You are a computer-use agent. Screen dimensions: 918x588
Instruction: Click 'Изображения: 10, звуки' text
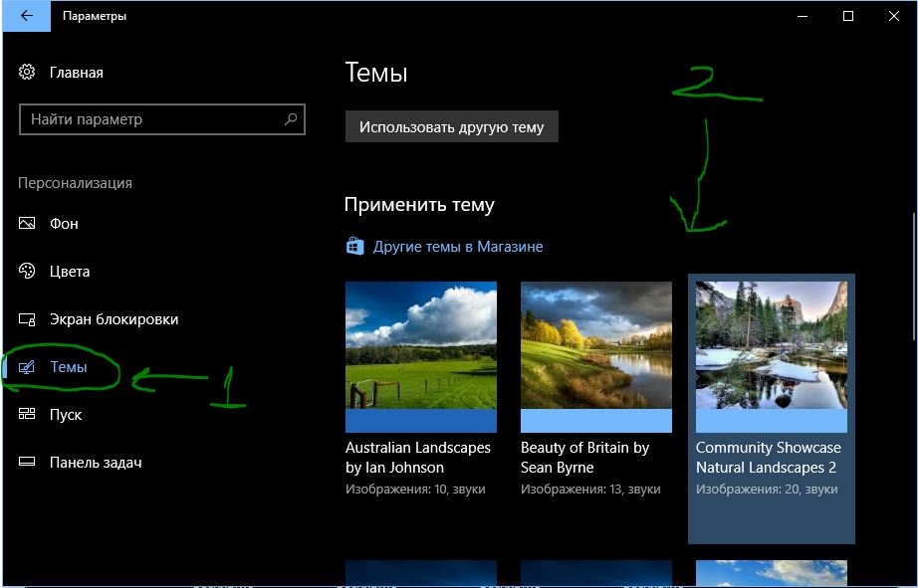coord(415,490)
